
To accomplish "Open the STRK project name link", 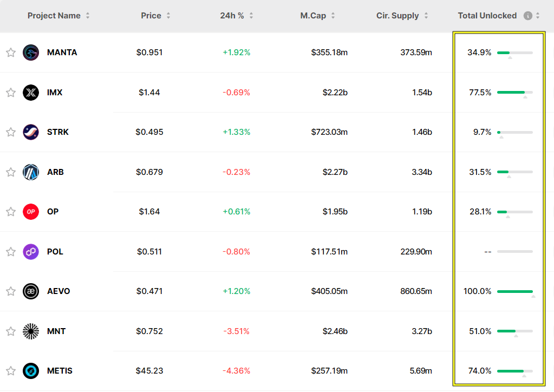I will pyautogui.click(x=58, y=132).
